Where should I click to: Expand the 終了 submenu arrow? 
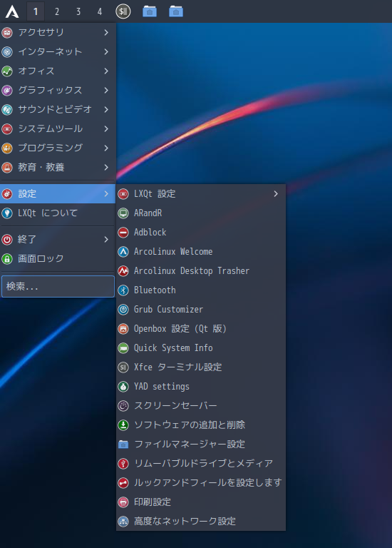(x=106, y=240)
